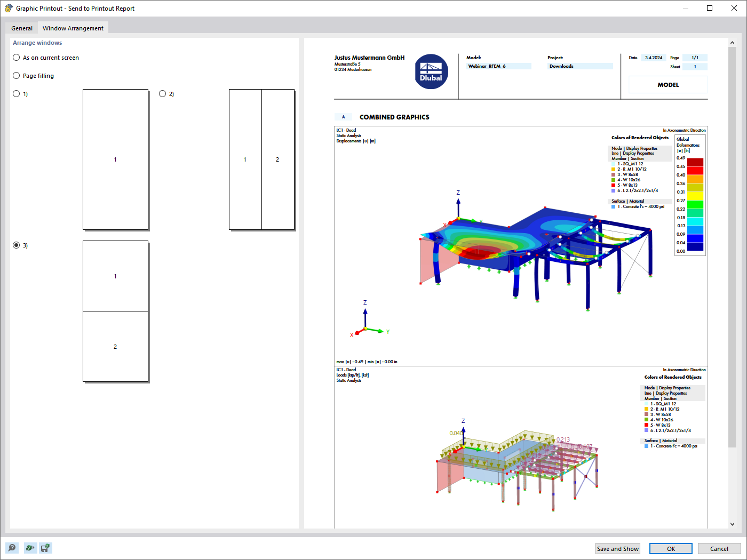Minimize the Graphic Printout window

[685, 8]
